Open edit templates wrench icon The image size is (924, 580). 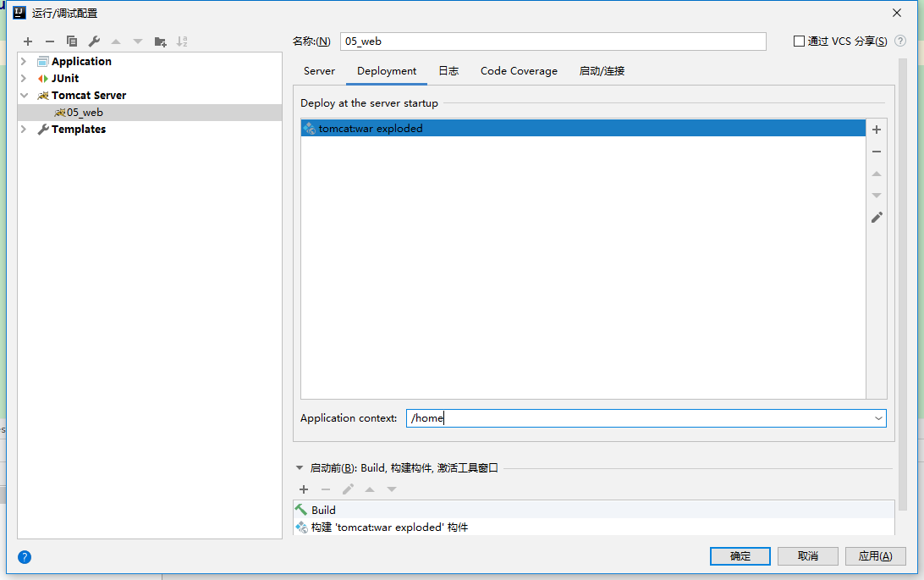pos(94,41)
